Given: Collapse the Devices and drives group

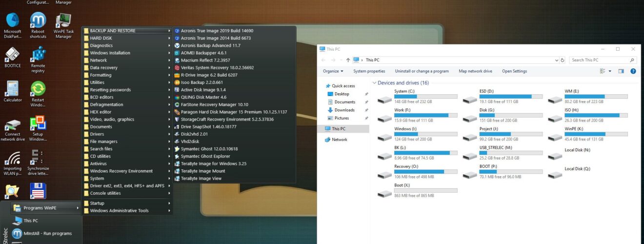Looking at the screenshot, I should tap(374, 83).
